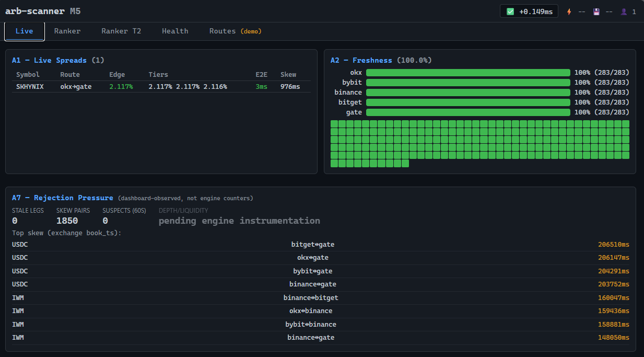This screenshot has width=644, height=357.
Task: Click the okx freshness progress bar
Action: 468,73
